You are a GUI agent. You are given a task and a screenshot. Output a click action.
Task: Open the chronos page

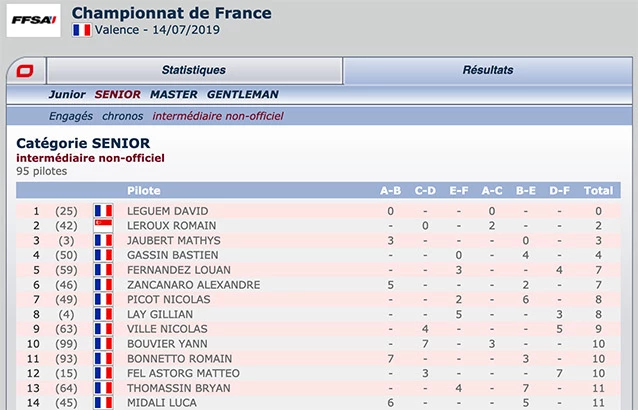click(123, 116)
